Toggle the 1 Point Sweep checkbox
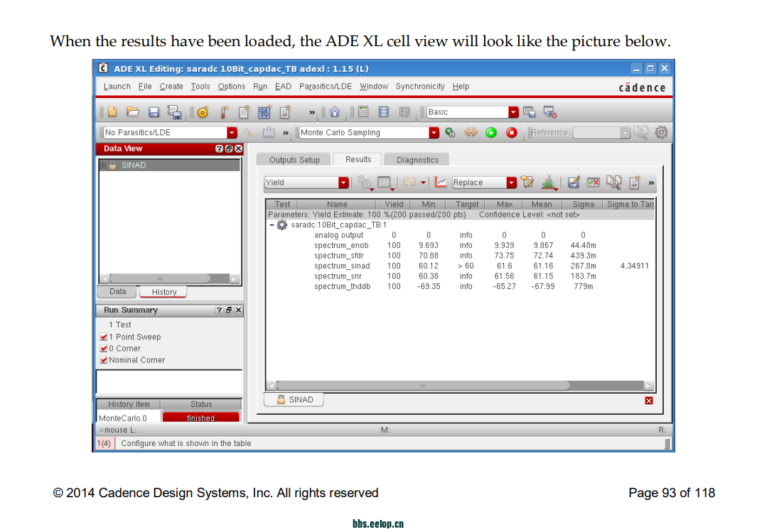 103,337
